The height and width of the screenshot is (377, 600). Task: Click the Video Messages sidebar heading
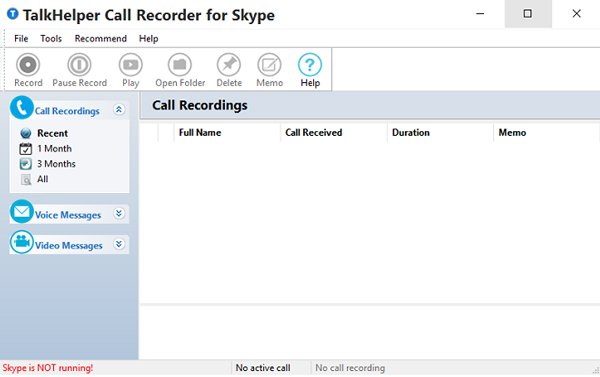[x=68, y=246]
